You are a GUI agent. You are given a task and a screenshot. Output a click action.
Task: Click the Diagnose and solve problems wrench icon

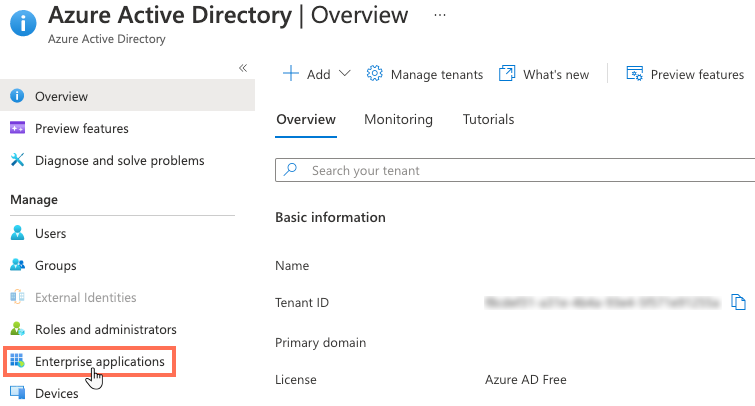coord(17,160)
